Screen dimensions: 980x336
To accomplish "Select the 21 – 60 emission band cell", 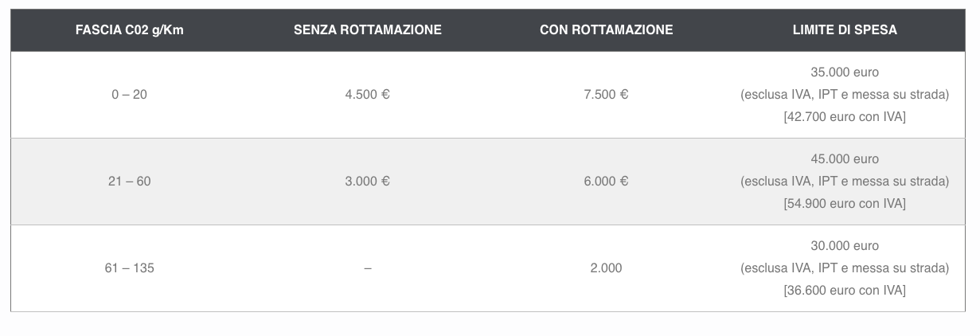I will pos(129,182).
